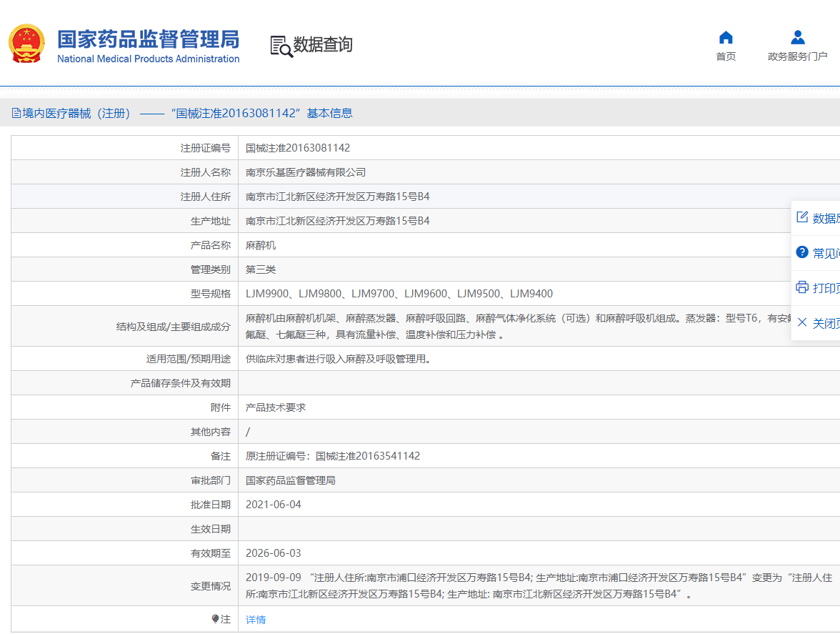This screenshot has height=634, width=840.
Task: Open the data feedback pencil icon
Action: [x=802, y=217]
